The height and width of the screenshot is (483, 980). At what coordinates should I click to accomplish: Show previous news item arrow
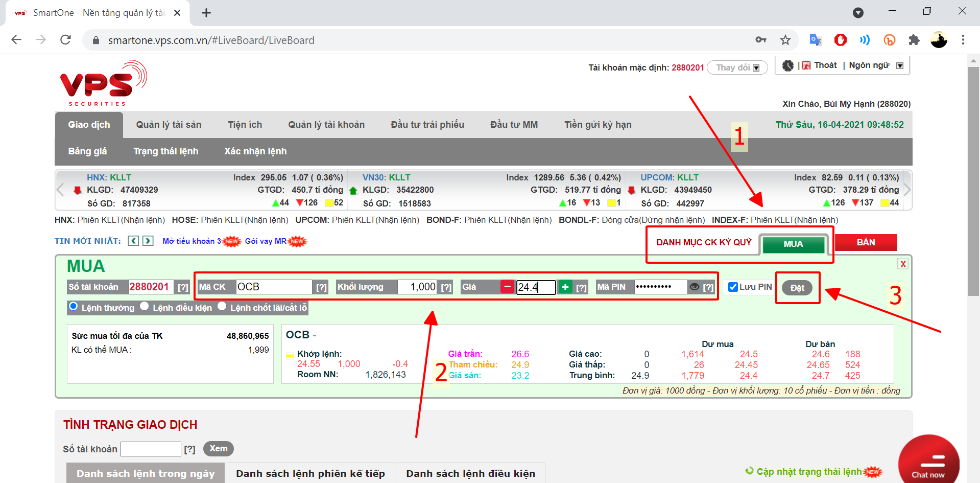tap(133, 241)
